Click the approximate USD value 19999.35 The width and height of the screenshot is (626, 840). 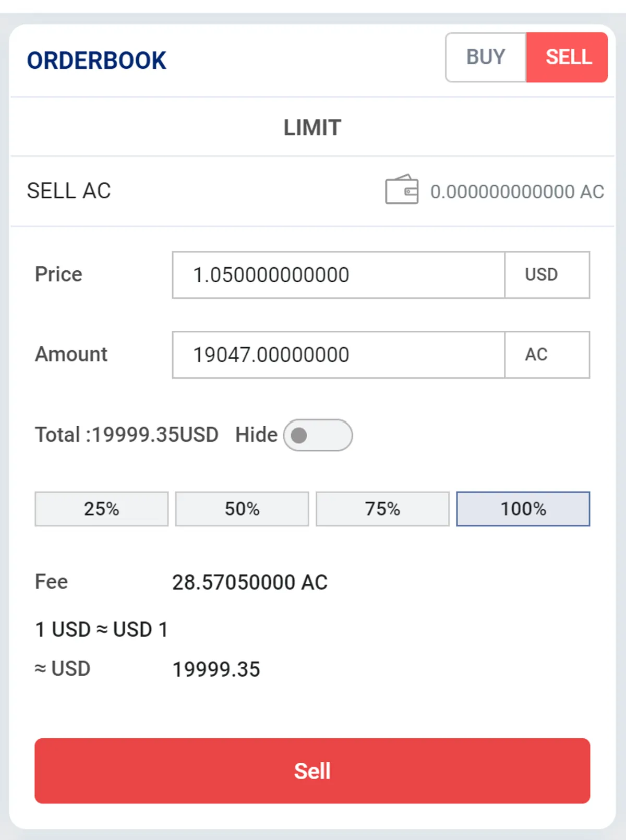[216, 669]
